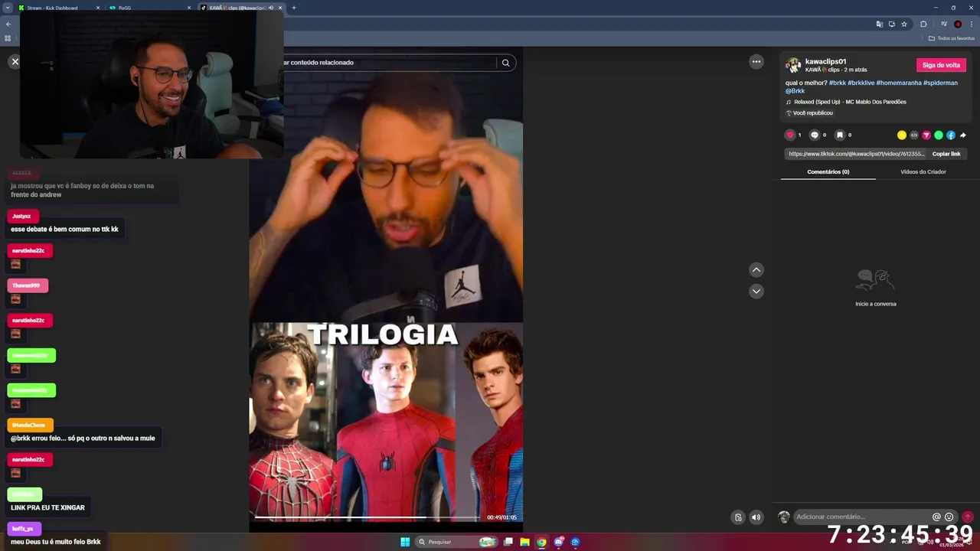Open Task View in taskbar
Screen dimensions: 980x551
(508, 542)
